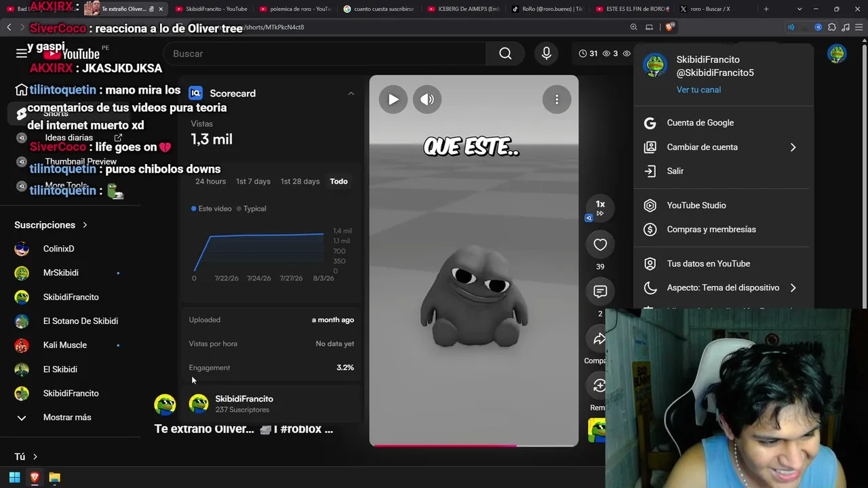Click 'Mostrar más' to show more subscriptions

click(67, 418)
